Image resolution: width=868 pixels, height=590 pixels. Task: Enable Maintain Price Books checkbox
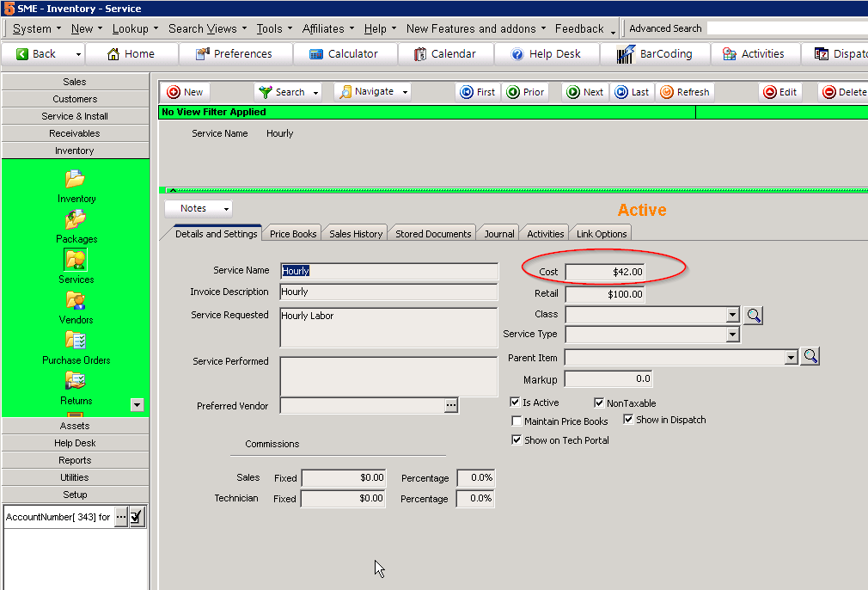[517, 421]
